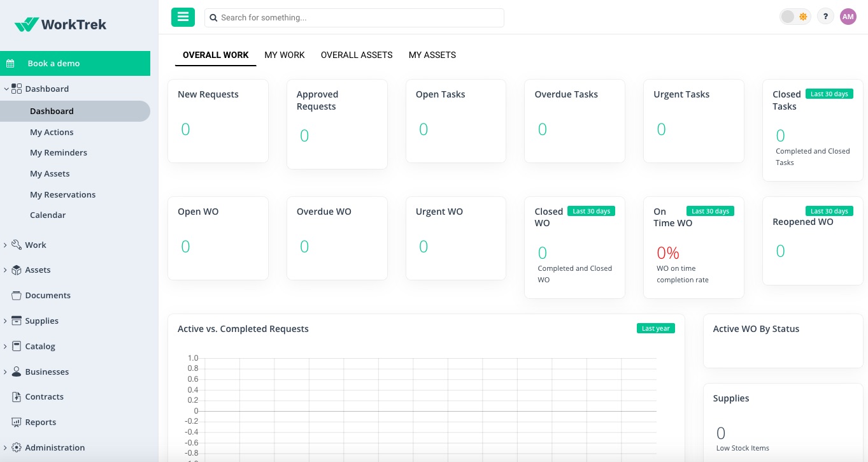The image size is (868, 462).
Task: Collapse the Dashboard sidebar section
Action: click(6, 89)
